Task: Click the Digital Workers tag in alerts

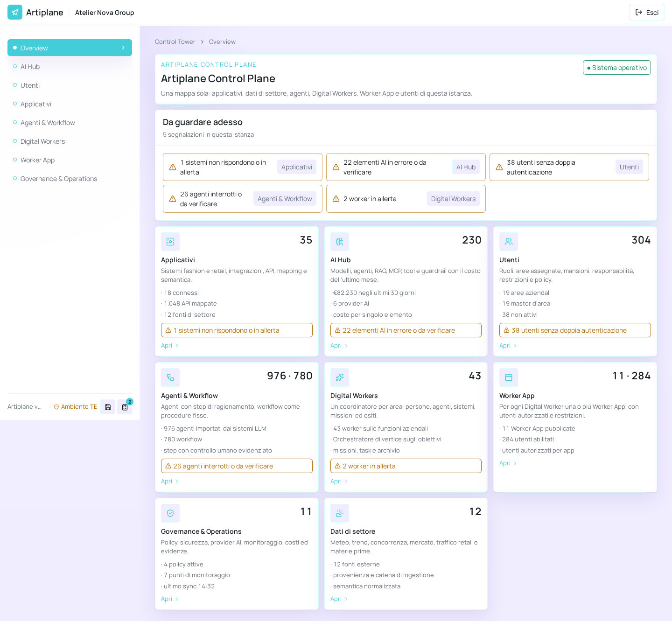Action: point(453,199)
